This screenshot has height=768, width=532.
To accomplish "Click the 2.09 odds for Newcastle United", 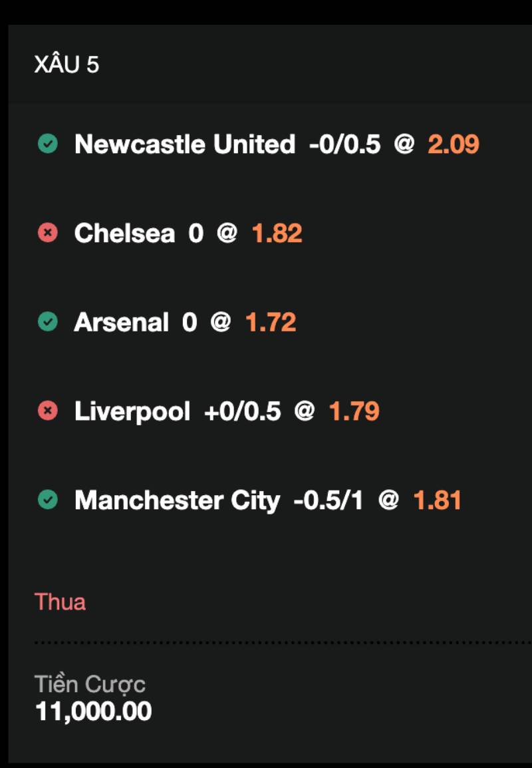I will pyautogui.click(x=453, y=144).
